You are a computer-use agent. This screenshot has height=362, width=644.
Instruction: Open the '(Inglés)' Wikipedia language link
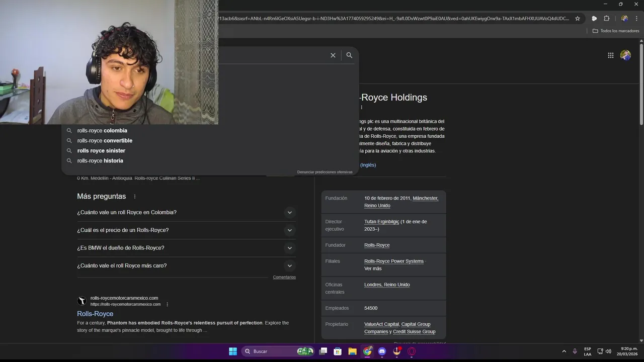(368, 165)
